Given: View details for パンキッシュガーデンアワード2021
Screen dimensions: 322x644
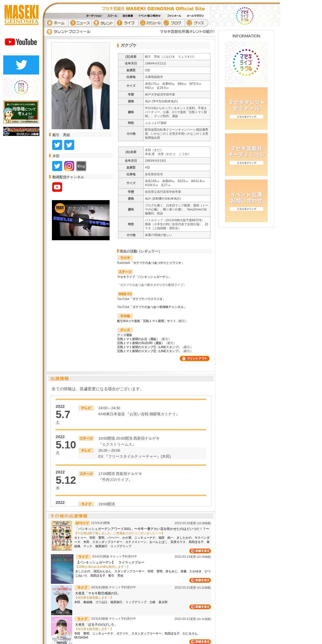Looking at the screenshot, I should click(200, 551).
